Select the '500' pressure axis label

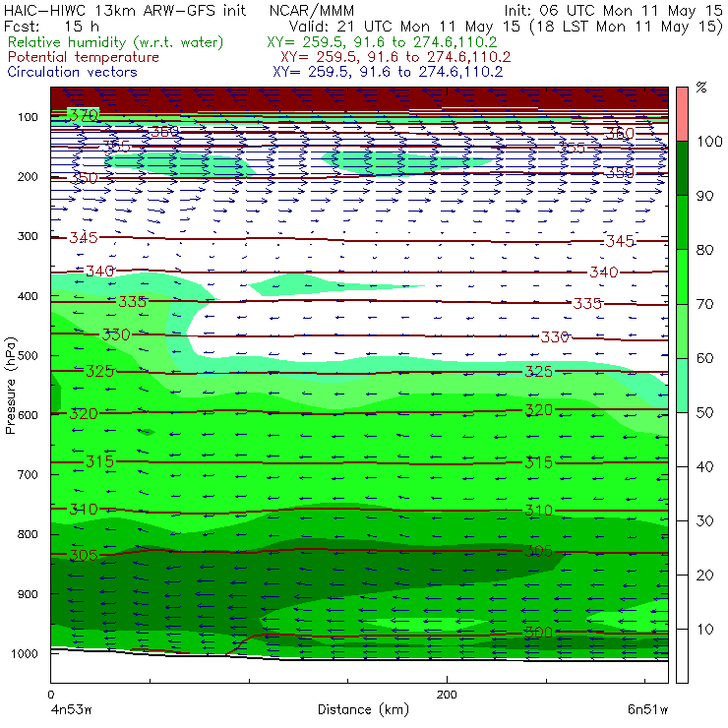28,356
